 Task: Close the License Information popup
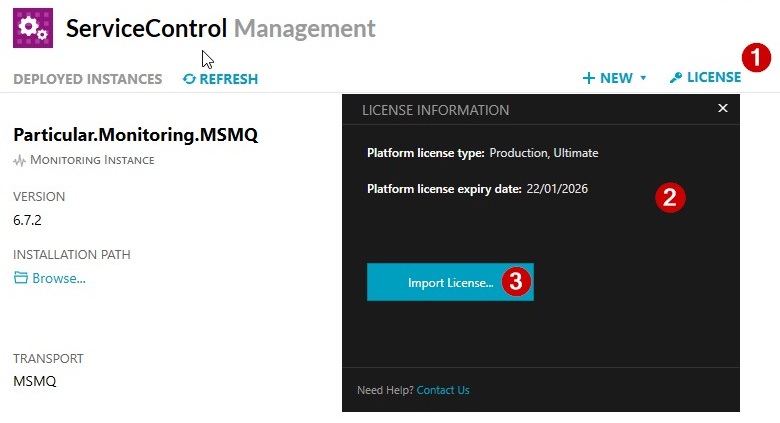[x=723, y=108]
